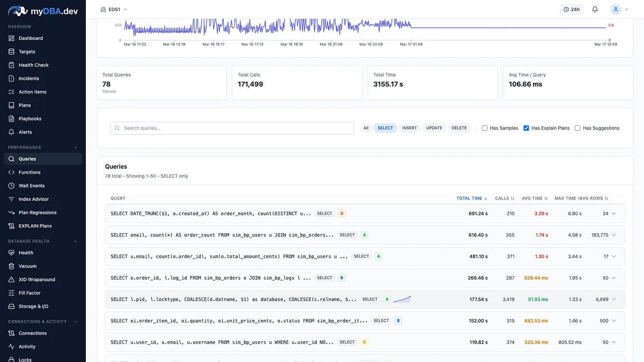Go to Playbooks in the sidebar
The image size is (644, 362).
point(43,119)
